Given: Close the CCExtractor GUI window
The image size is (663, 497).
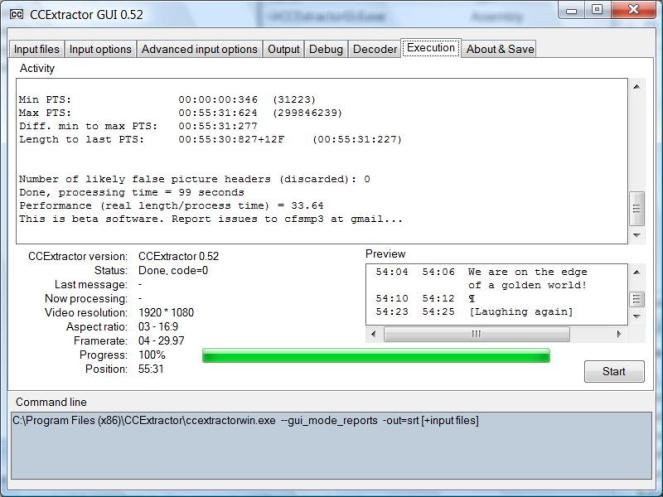Looking at the screenshot, I should (633, 10).
